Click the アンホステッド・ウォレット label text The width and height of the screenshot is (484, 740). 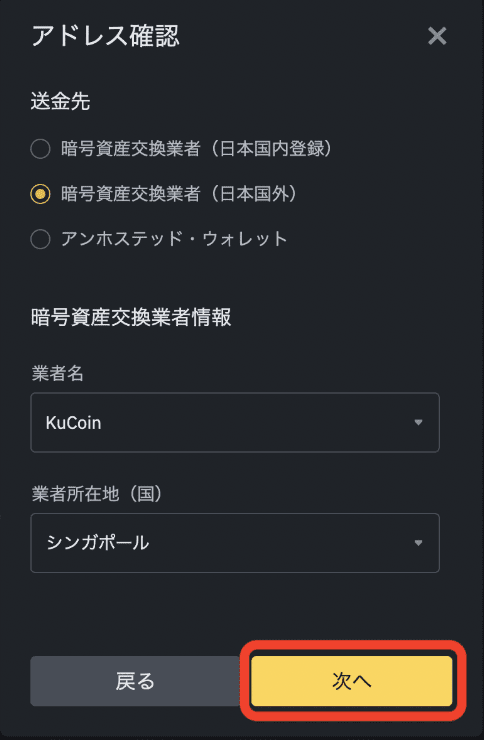(174, 239)
